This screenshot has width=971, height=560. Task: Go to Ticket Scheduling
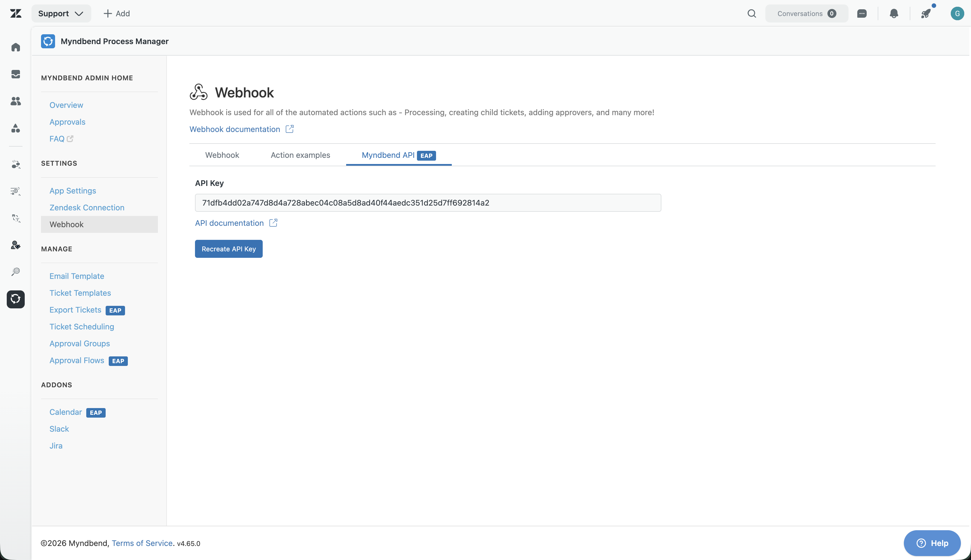coord(82,327)
